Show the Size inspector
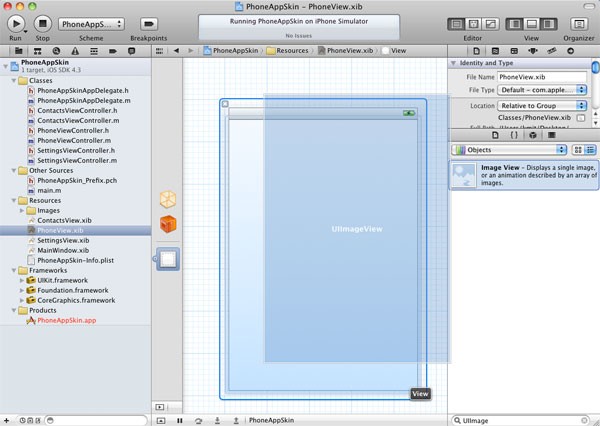The width and height of the screenshot is (600, 426). (551, 51)
